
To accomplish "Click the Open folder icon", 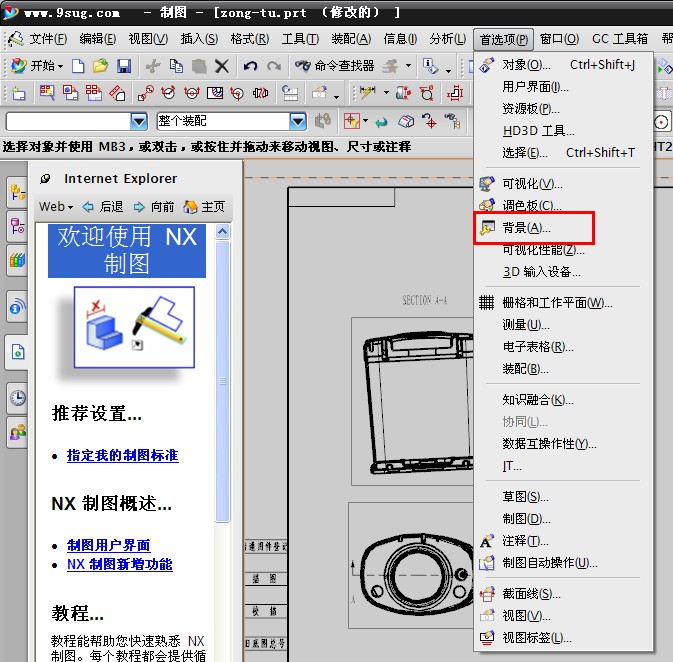I will (100, 66).
